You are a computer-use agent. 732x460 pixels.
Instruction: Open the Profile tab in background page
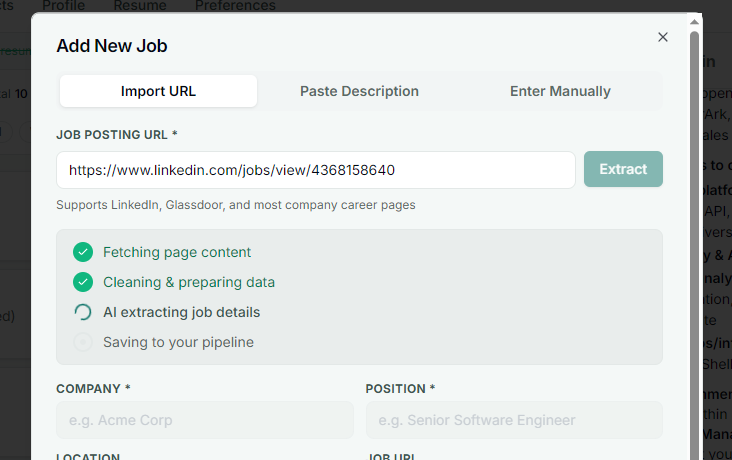63,6
